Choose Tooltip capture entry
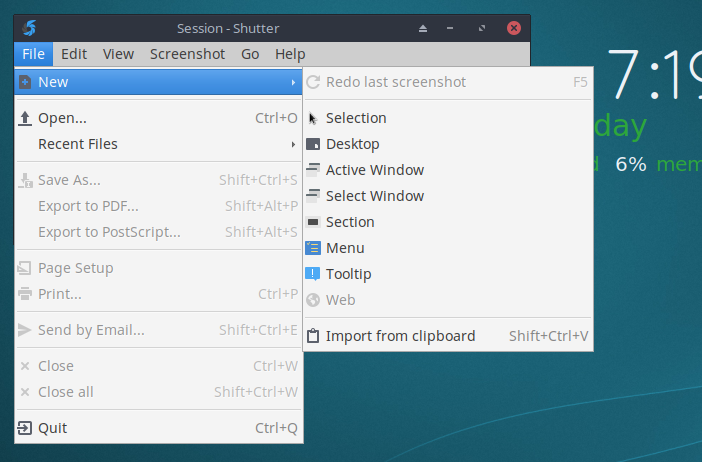 coord(448,274)
